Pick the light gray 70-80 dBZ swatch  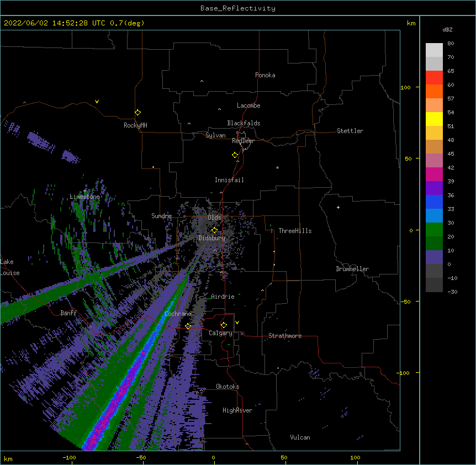[x=434, y=50]
